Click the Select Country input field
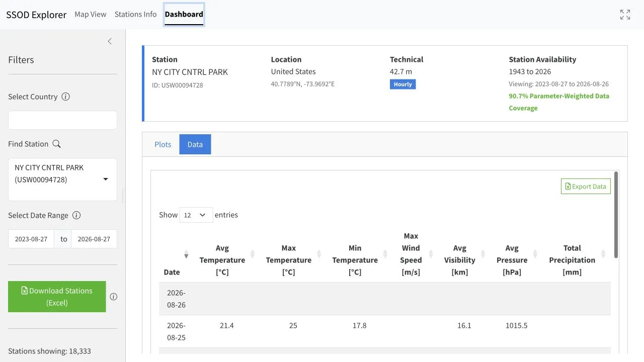Image resolution: width=644 pixels, height=362 pixels. pos(62,120)
